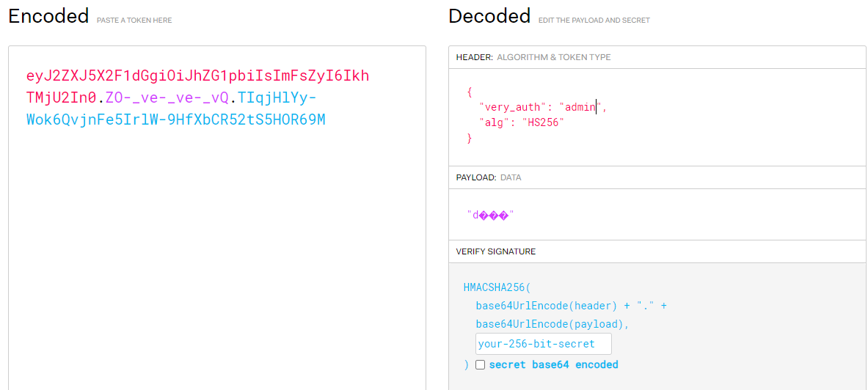Click the "VERIFY SIGNATURE" section label

coord(496,251)
